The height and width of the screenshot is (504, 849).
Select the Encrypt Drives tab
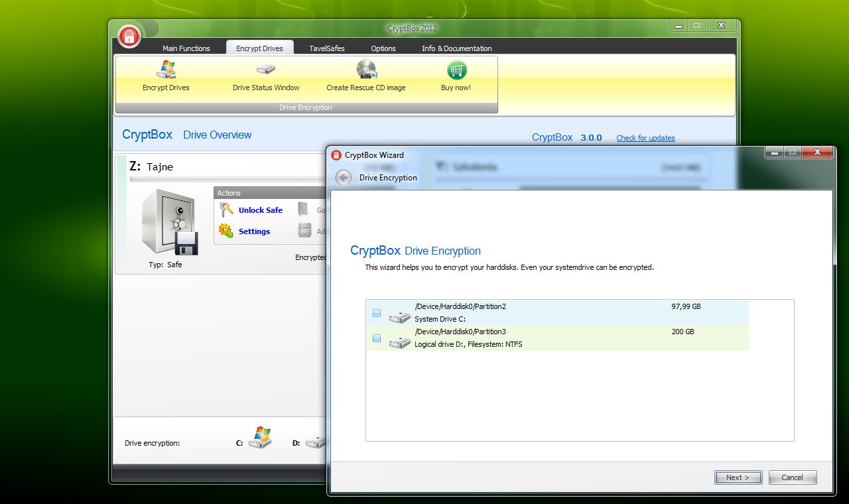259,48
